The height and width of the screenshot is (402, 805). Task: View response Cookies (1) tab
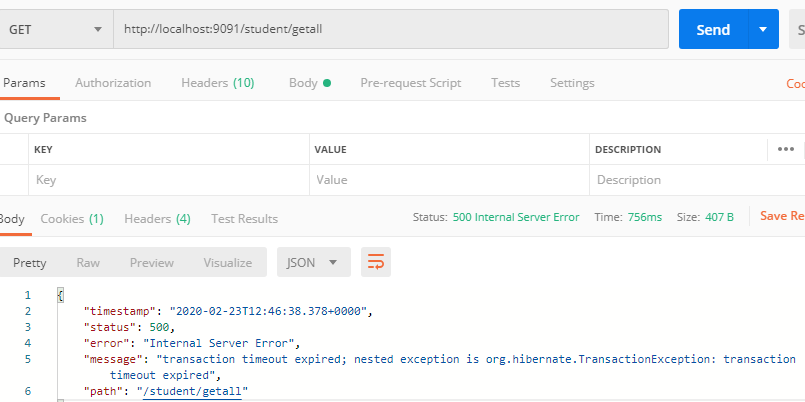click(x=72, y=218)
